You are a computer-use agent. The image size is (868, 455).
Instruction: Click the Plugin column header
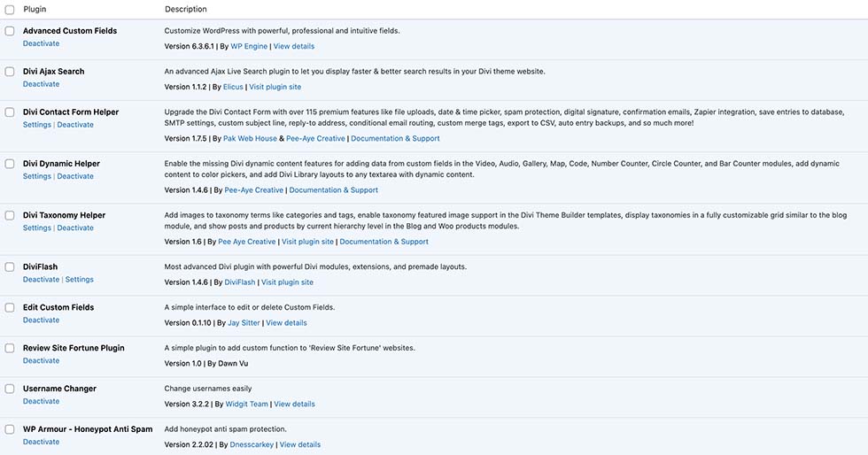click(35, 10)
